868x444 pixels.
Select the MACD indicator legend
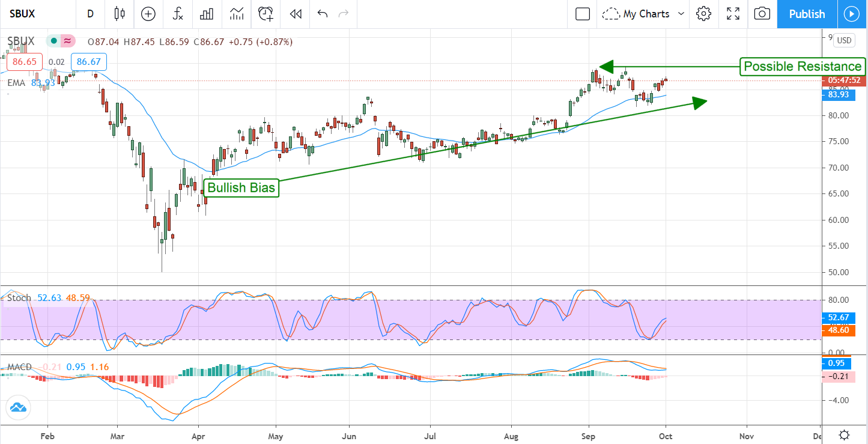(x=19, y=367)
